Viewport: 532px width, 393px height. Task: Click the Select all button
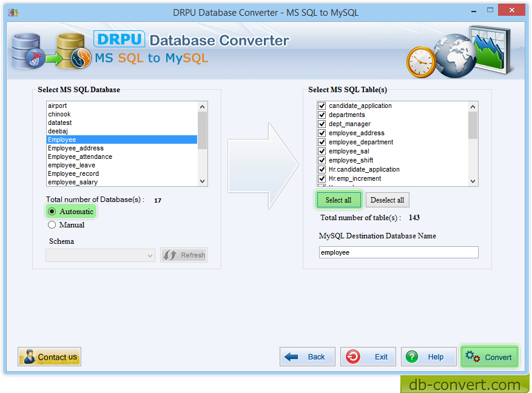click(338, 200)
